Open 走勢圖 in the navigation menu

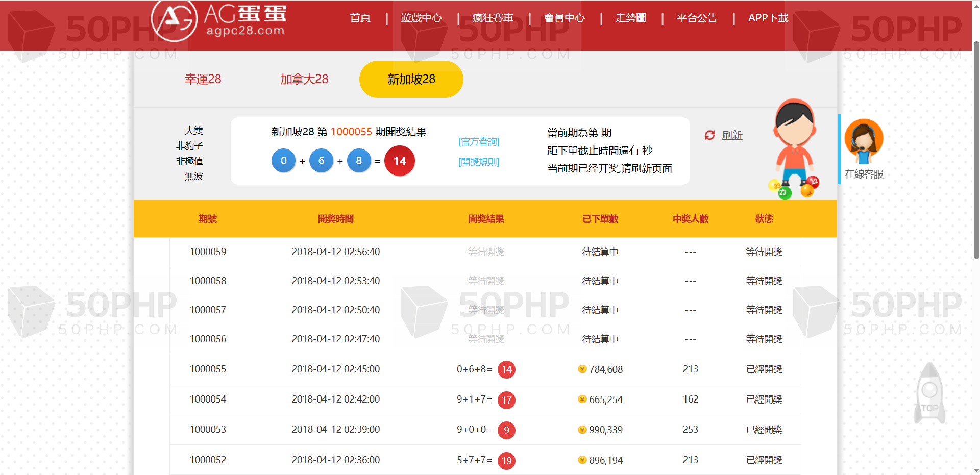point(630,18)
